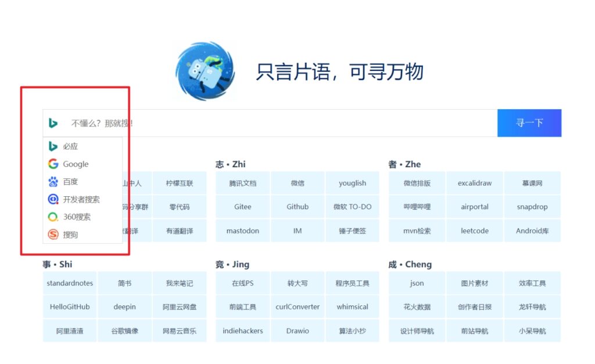The height and width of the screenshot is (364, 595).
Task: Open the HelloGitHub link
Action: [x=70, y=307]
